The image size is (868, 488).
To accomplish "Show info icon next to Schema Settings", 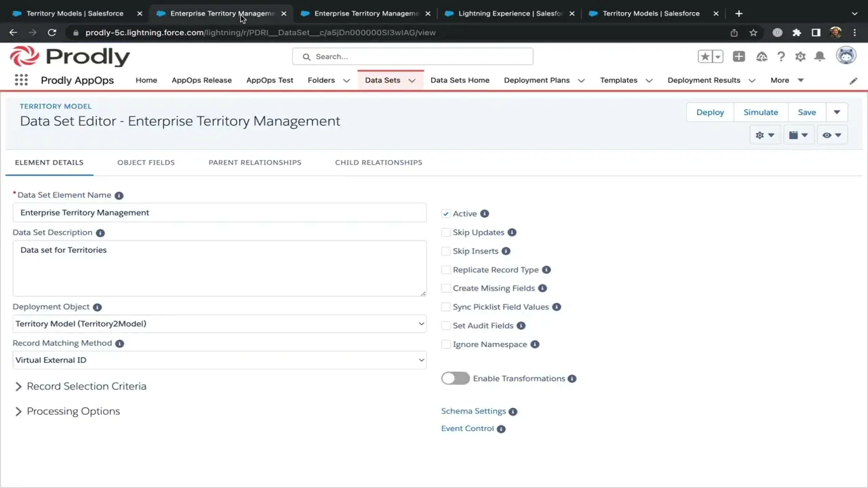I will click(x=513, y=411).
